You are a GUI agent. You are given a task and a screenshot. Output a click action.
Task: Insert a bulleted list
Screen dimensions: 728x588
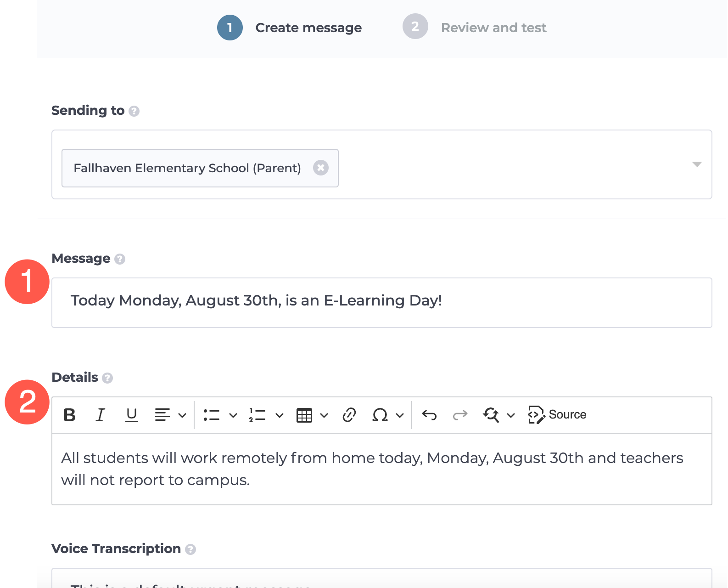[x=212, y=415]
